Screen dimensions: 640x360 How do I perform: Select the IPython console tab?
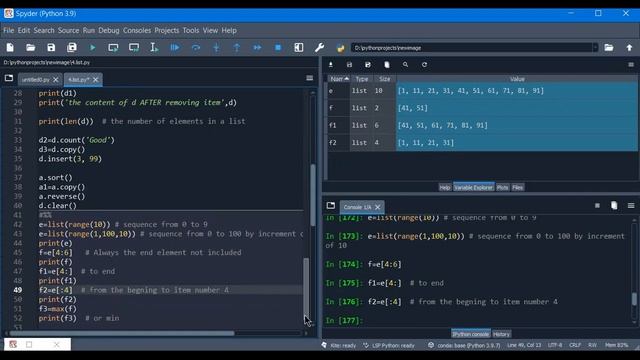pos(471,334)
